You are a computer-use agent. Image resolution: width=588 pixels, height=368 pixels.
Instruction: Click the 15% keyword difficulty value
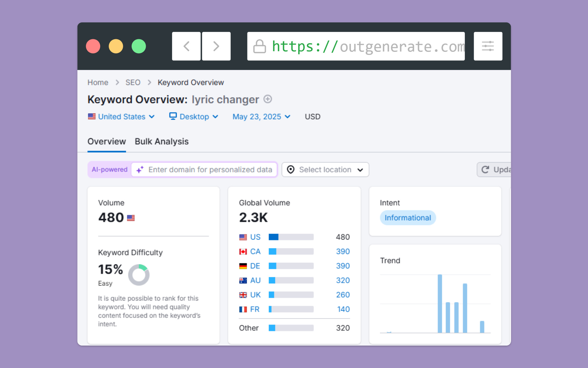click(x=111, y=269)
